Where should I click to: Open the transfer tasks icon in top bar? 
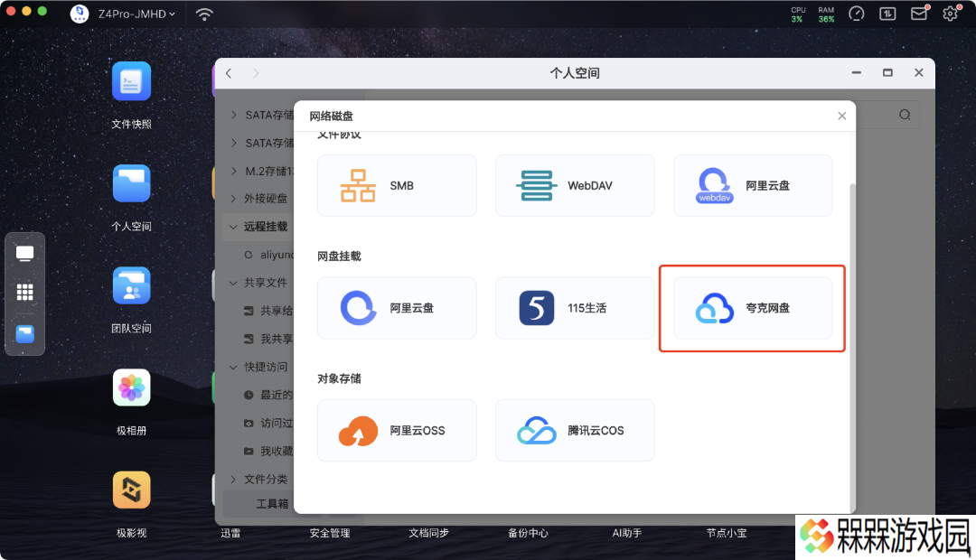click(x=887, y=14)
